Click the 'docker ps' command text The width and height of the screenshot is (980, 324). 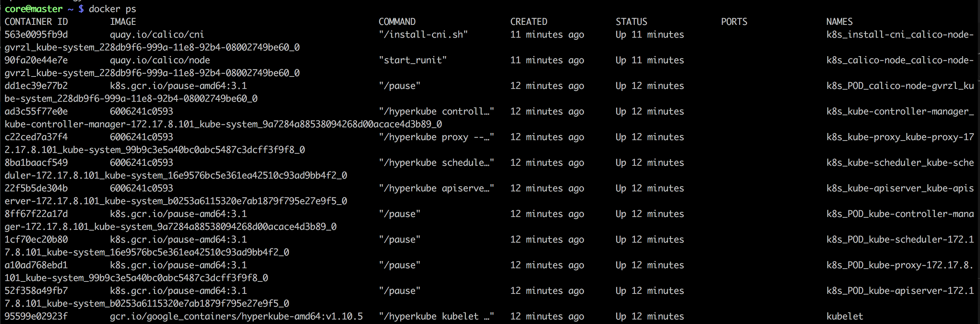[112, 9]
